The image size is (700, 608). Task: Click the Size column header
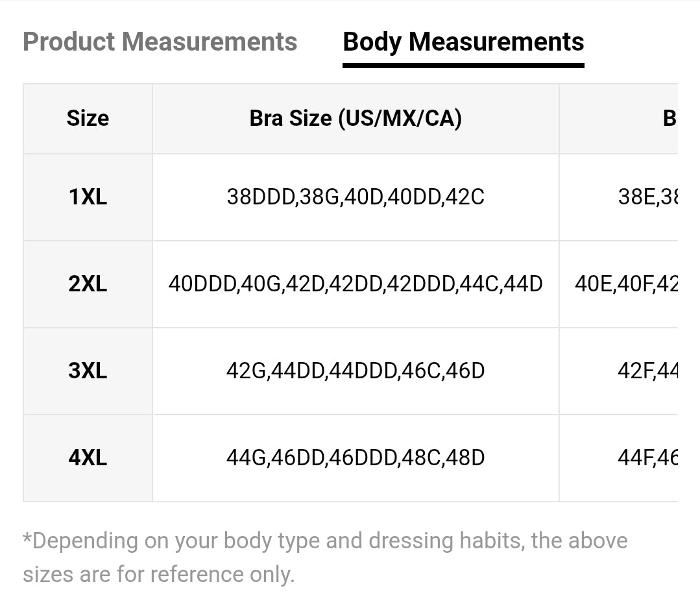point(88,119)
